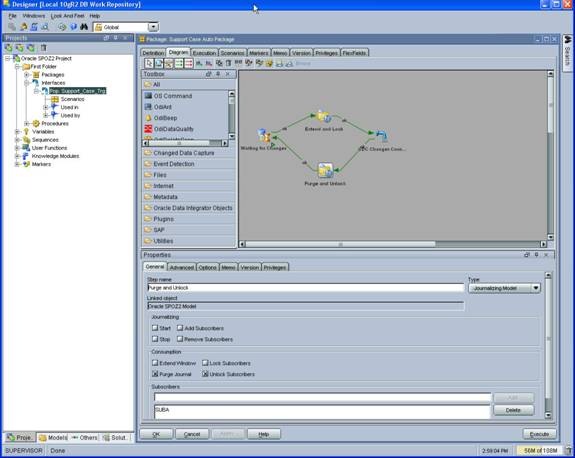
Task: Select the OdiDataQuality tool in Toolbox
Action: pyautogui.click(x=169, y=129)
